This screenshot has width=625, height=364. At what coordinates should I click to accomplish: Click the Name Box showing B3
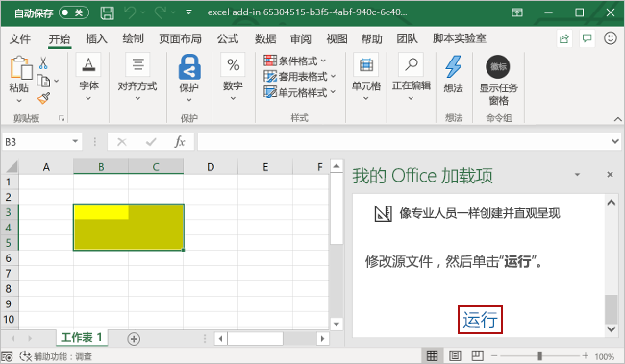coord(36,142)
